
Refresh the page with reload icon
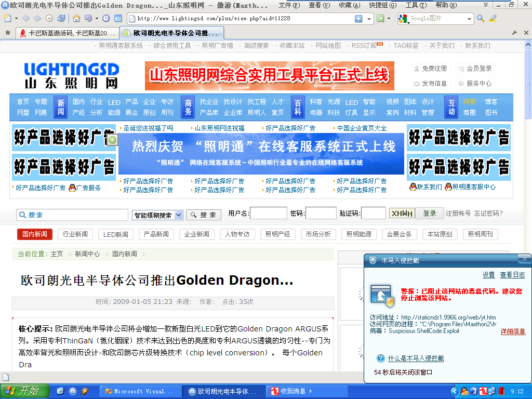point(61,18)
